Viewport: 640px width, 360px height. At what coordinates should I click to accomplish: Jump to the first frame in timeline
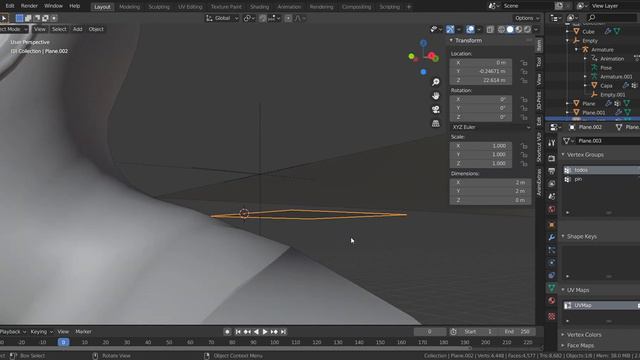tap(238, 332)
